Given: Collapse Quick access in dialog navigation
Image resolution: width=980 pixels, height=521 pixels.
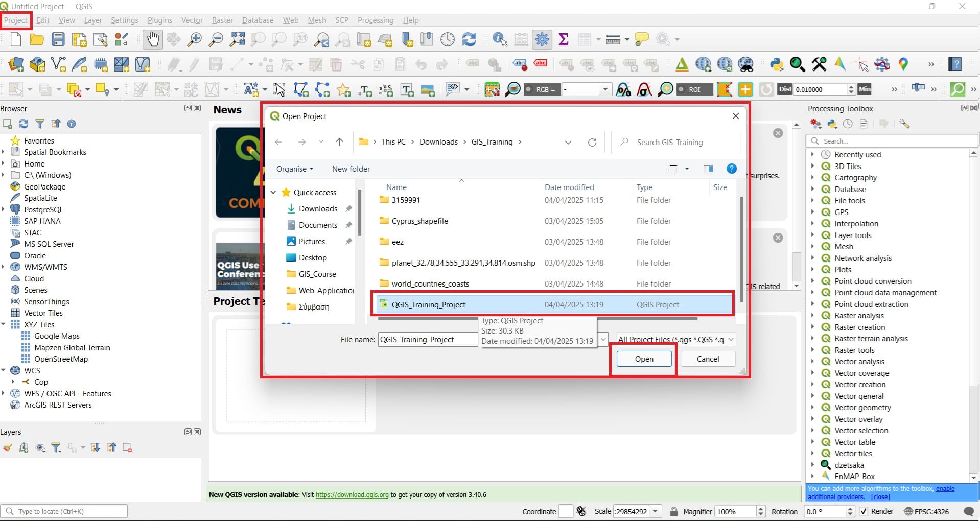Looking at the screenshot, I should coord(273,192).
